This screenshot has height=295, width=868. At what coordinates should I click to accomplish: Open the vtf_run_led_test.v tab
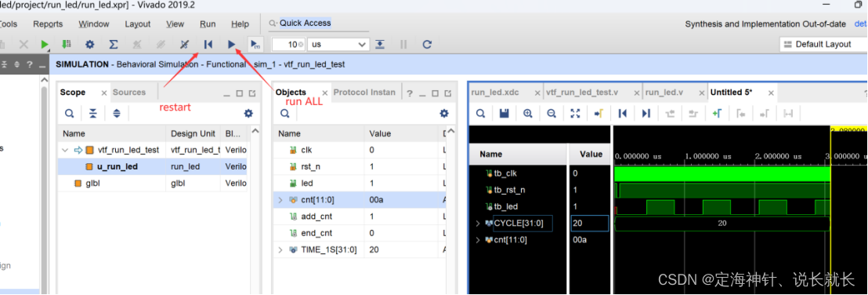coord(581,92)
